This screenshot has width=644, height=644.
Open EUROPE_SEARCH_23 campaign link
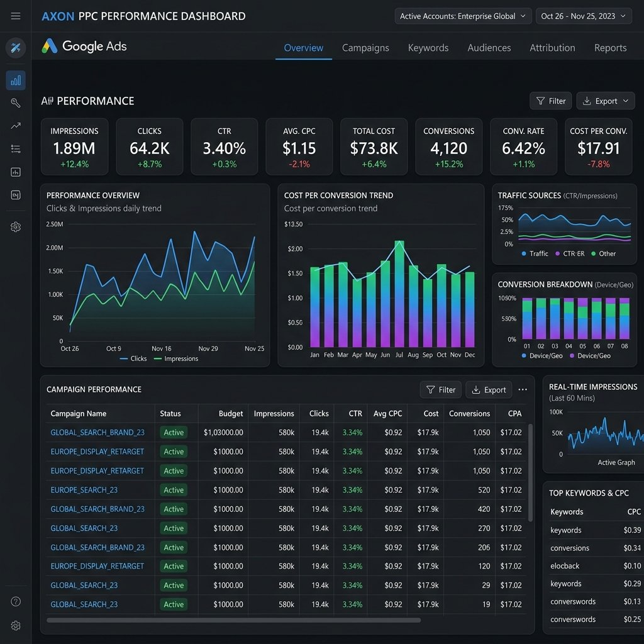(84, 489)
